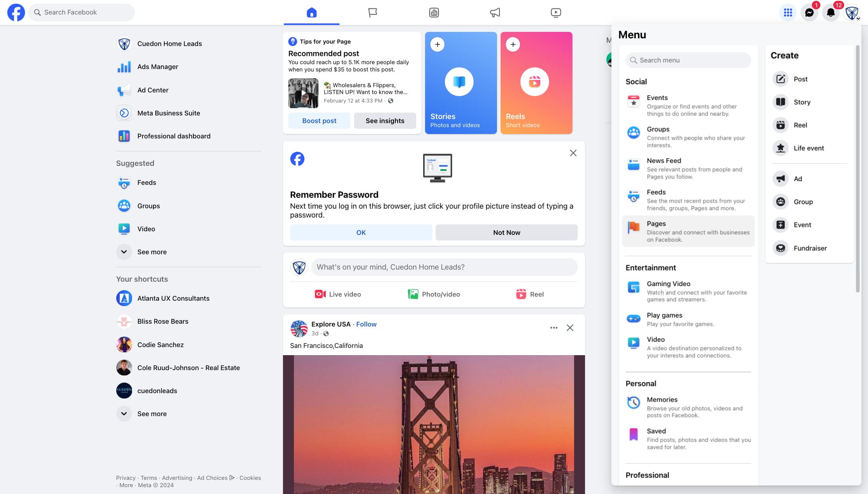Open the Video tab in top navigation
Viewport: 868px width, 494px height.
point(556,13)
